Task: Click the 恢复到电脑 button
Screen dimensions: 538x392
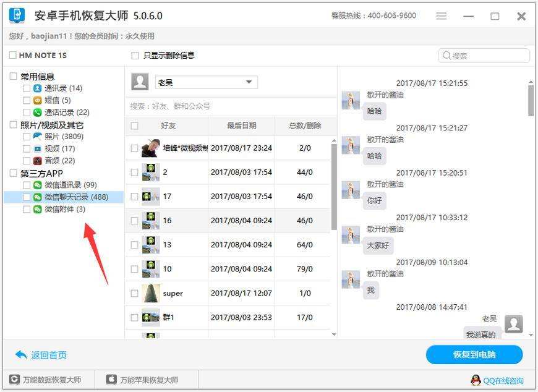Action: click(x=474, y=355)
